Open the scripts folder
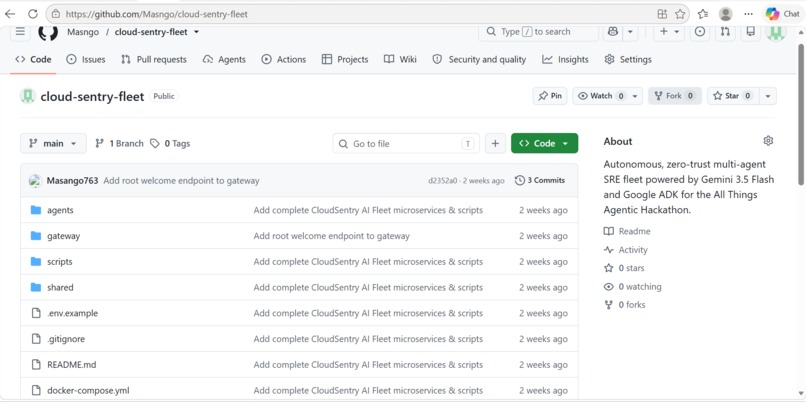The height and width of the screenshot is (402, 806). point(60,262)
